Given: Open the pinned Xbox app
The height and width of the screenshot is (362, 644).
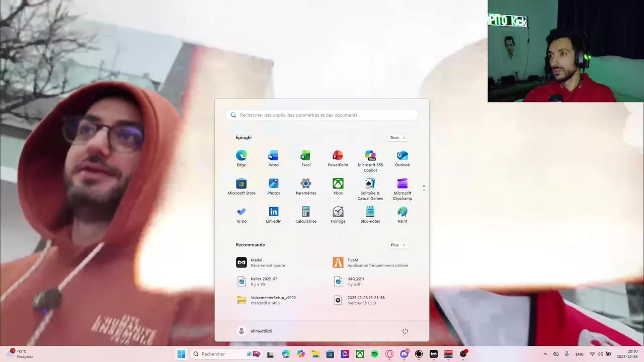Looking at the screenshot, I should (338, 187).
